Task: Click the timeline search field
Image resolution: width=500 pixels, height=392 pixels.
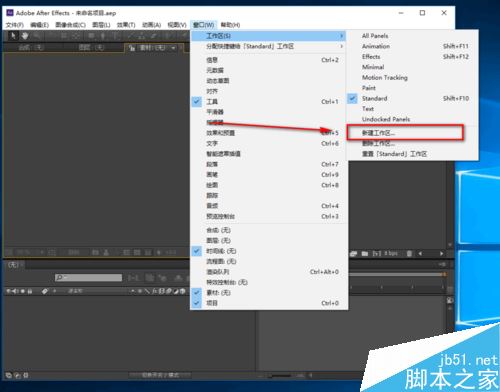Action: coord(89,277)
